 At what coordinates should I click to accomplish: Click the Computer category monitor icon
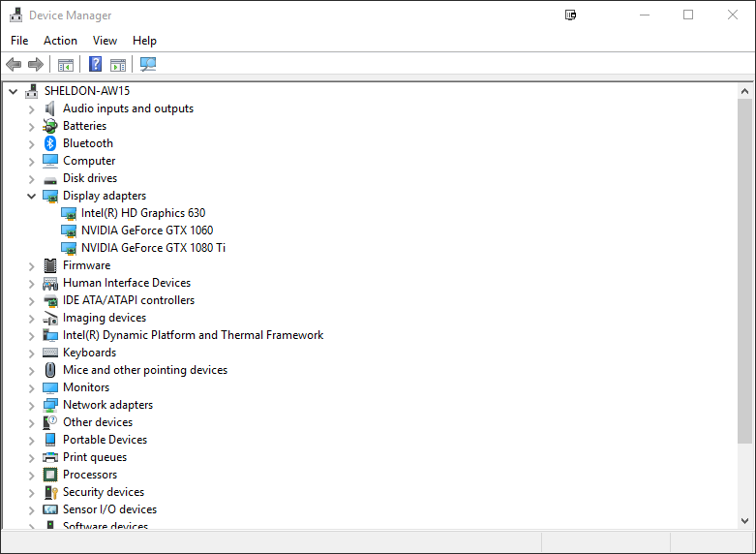(50, 161)
